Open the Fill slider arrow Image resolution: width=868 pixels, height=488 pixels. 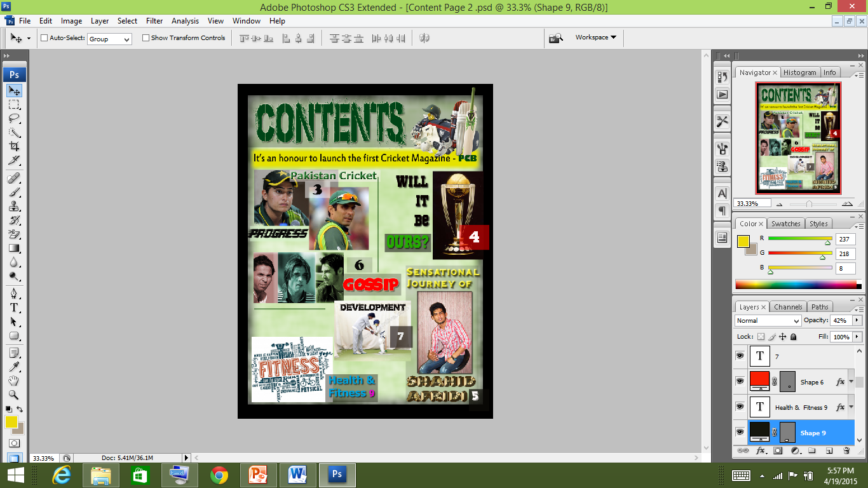(857, 337)
